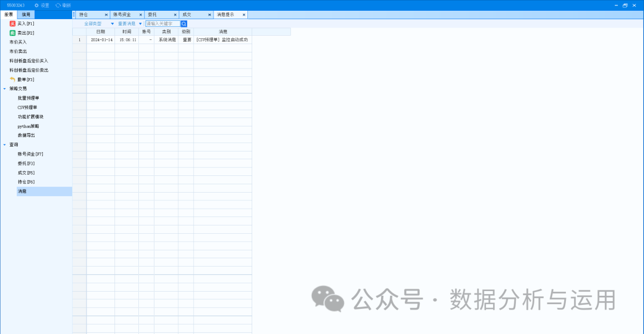Screen dimensions: 644x334
Task: Open 撤单[F3] cancel order arrow entry
Action: (x=22, y=80)
